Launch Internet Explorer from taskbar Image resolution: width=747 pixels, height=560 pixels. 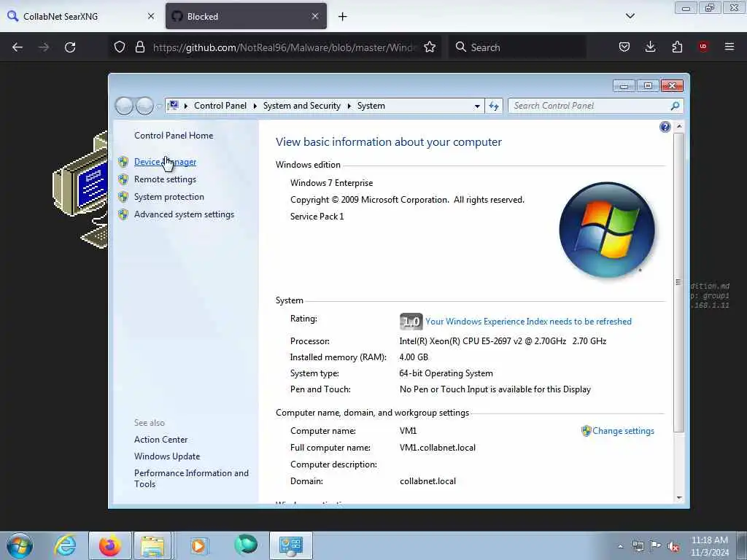pos(65,545)
